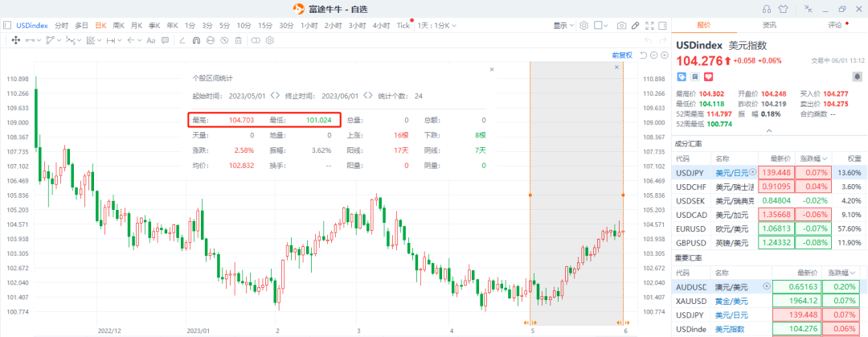Select the 周K weekly chart period
This screenshot has width=868, height=337.
pos(118,25)
